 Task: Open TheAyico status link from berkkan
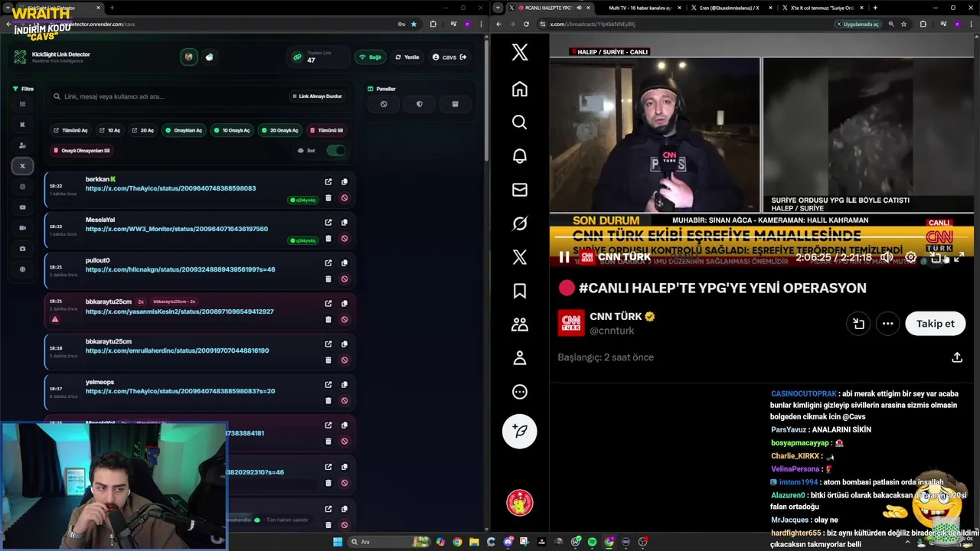click(x=171, y=188)
